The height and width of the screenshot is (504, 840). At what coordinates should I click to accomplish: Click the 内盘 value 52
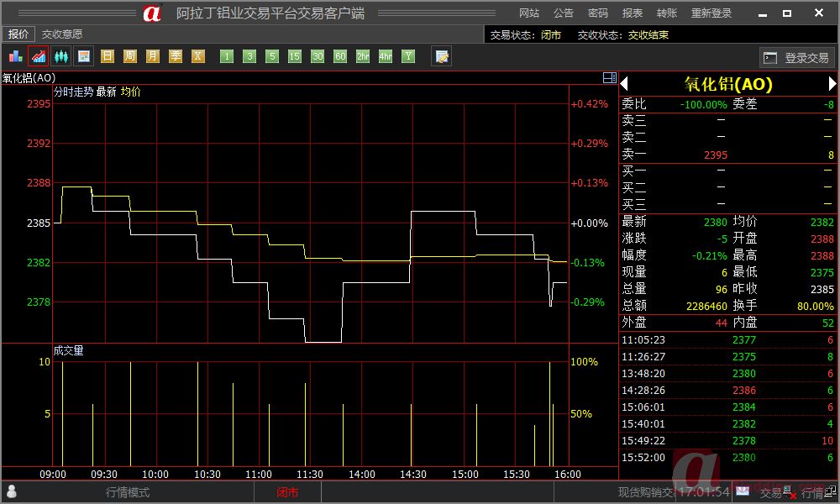pyautogui.click(x=828, y=323)
